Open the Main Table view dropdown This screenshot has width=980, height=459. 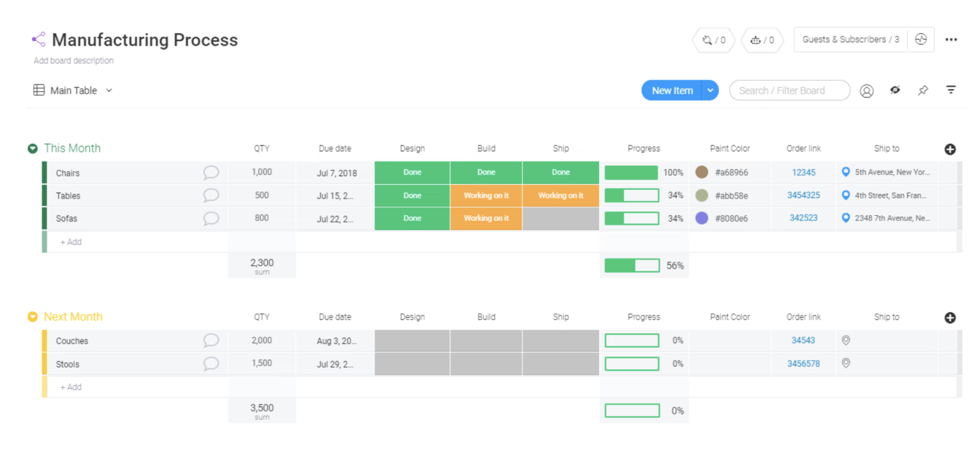tap(108, 90)
